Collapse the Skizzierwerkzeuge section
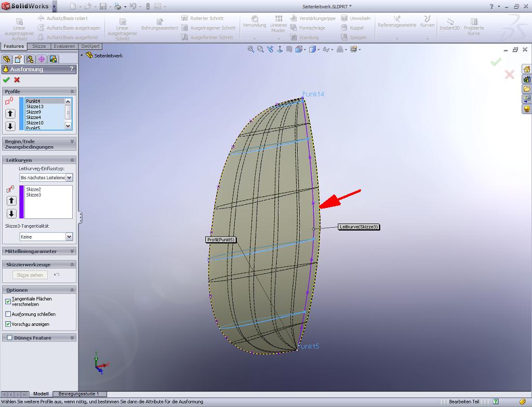This screenshot has height=407, width=532. click(x=72, y=265)
